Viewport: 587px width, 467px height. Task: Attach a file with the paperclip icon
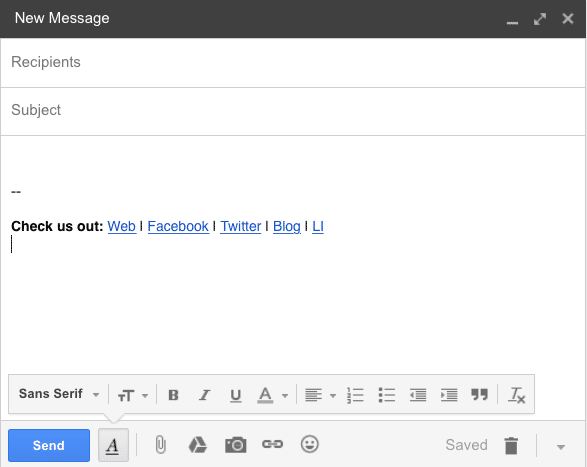pyautogui.click(x=161, y=445)
